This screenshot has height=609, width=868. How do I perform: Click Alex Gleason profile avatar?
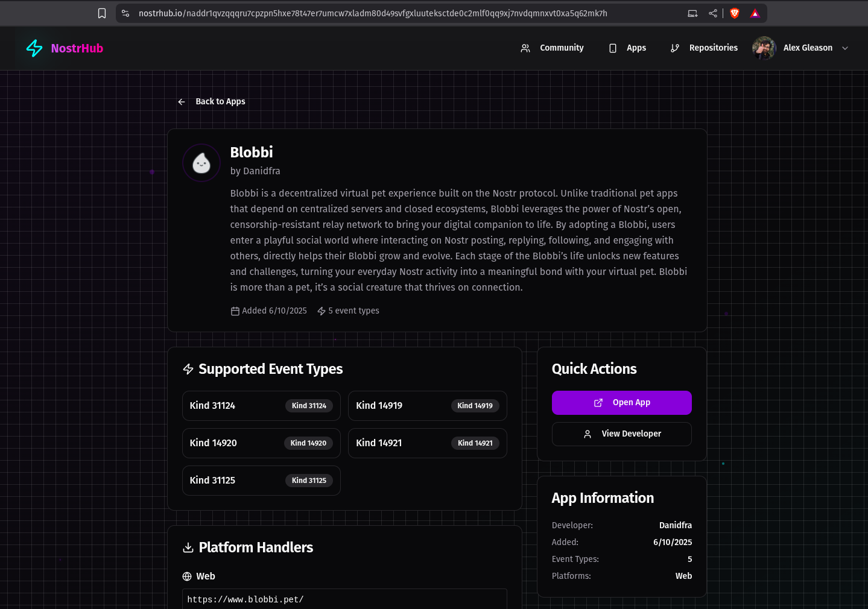pyautogui.click(x=764, y=48)
